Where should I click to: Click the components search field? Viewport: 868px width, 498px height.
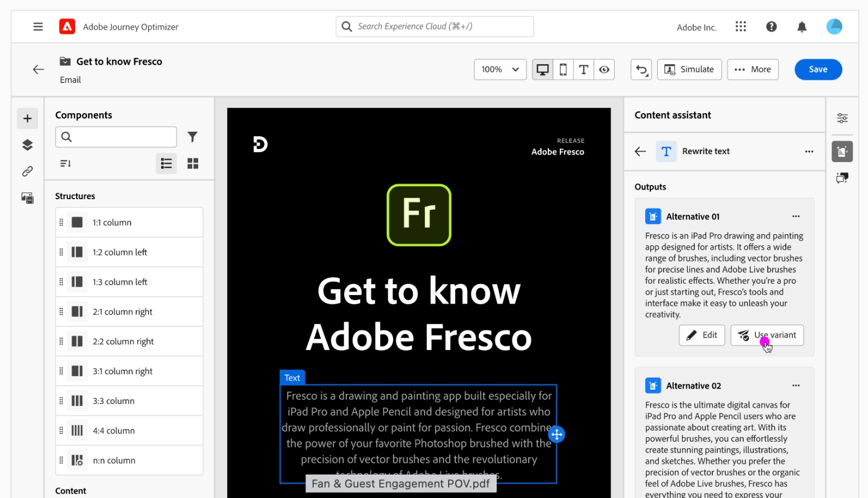(x=116, y=137)
